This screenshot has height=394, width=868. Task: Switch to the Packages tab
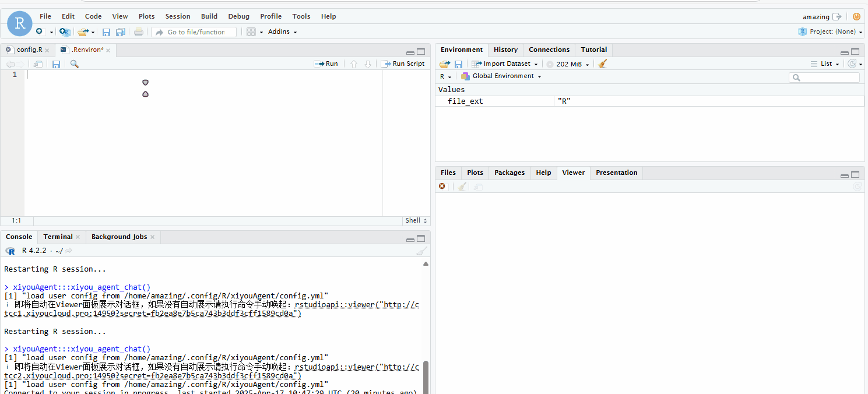pos(509,173)
